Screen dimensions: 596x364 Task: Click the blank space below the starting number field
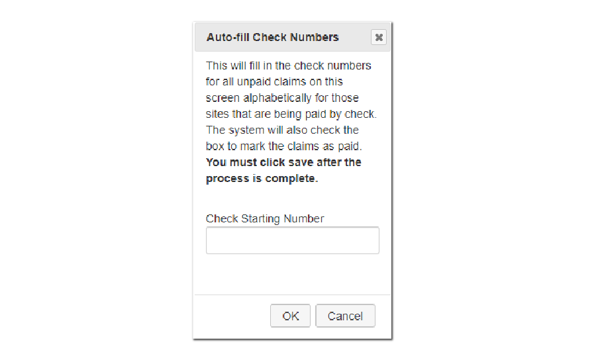(292, 273)
